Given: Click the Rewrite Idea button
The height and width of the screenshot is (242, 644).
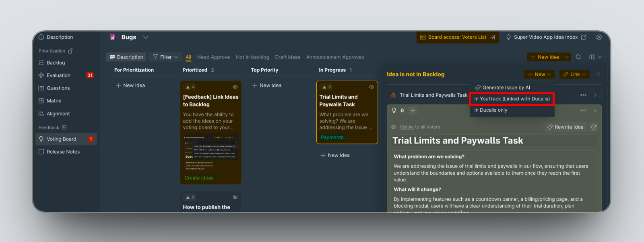Looking at the screenshot, I should coord(565,127).
